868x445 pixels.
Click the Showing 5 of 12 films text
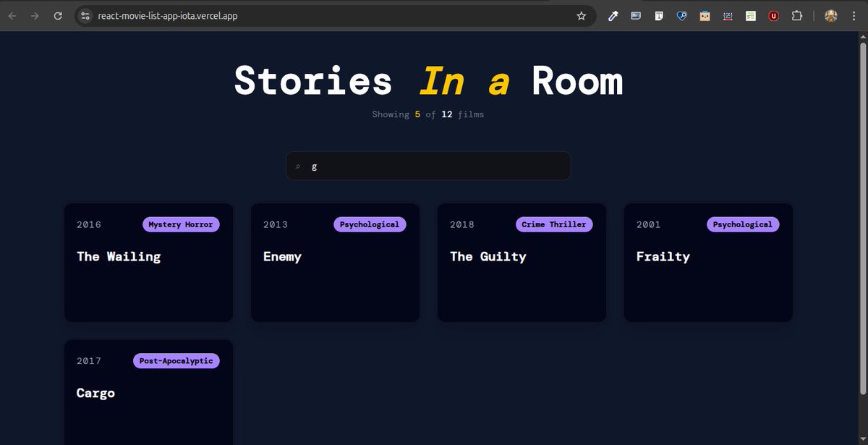pyautogui.click(x=428, y=114)
